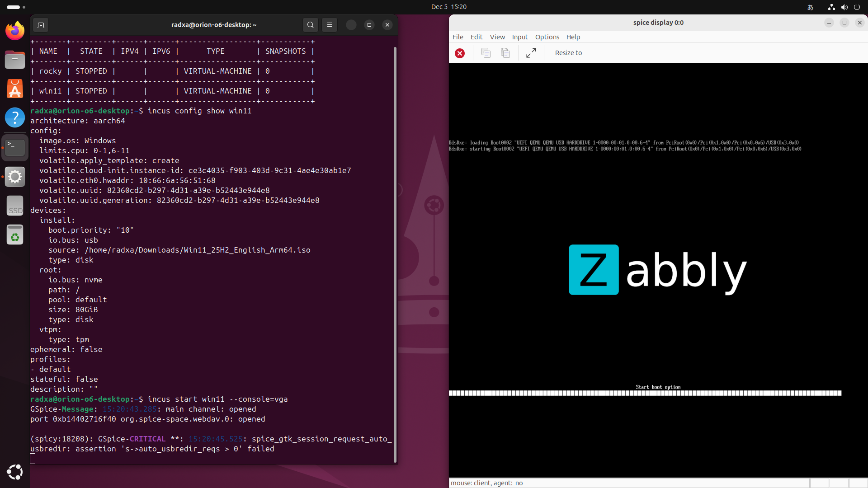Expand the Options menu in spice display

pyautogui.click(x=547, y=37)
